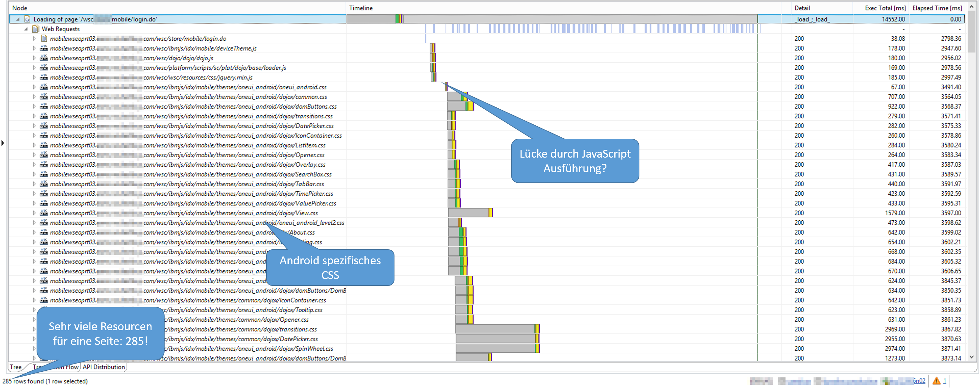This screenshot has width=980, height=388.
Task: Expand the loader.js request row
Action: (x=34, y=68)
